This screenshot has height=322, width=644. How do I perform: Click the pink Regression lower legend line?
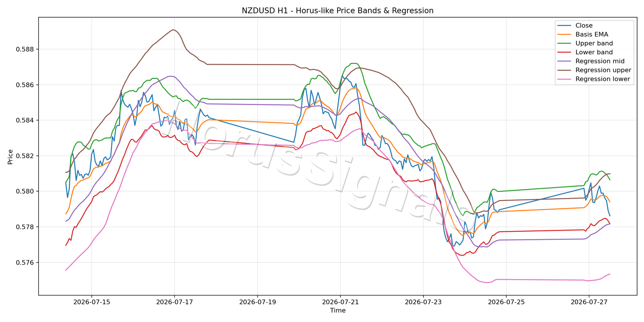point(564,79)
